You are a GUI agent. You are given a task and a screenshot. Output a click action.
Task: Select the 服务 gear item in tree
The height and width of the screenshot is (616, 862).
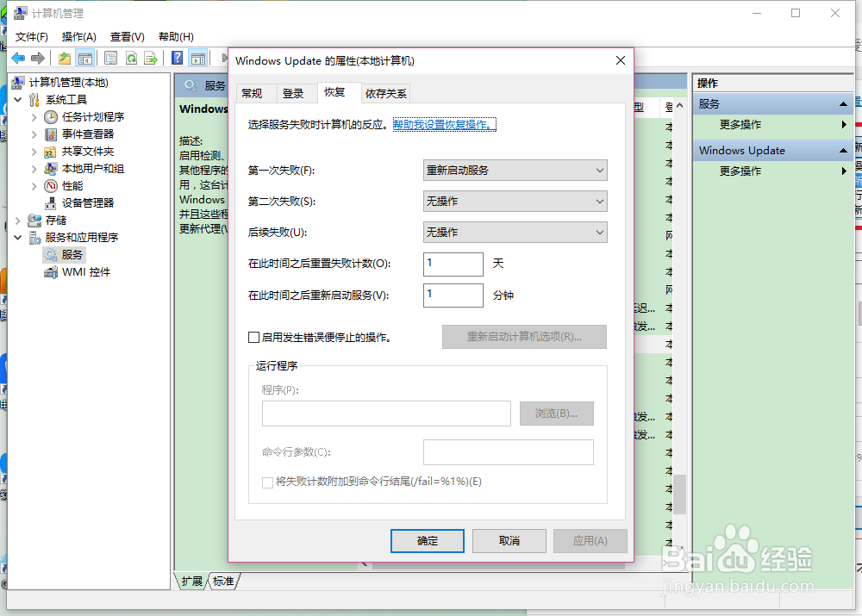[65, 254]
